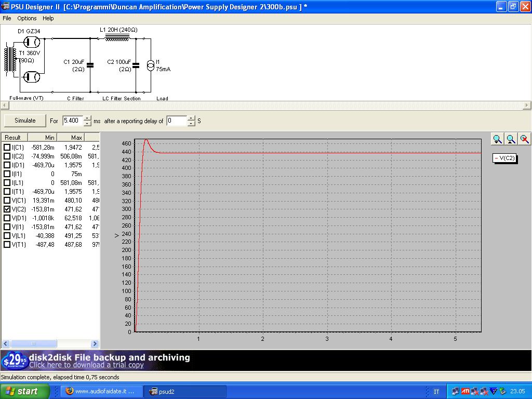The image size is (532, 399).
Task: Tick the I(I1) result checkbox
Action: (7, 174)
